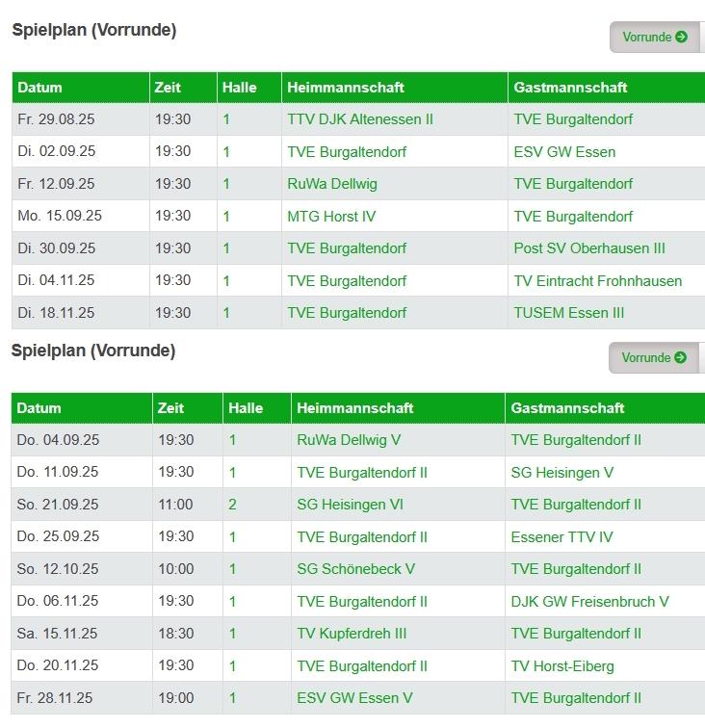The height and width of the screenshot is (728, 705).
Task: Click the Essener TTV IV link
Action: (x=561, y=537)
